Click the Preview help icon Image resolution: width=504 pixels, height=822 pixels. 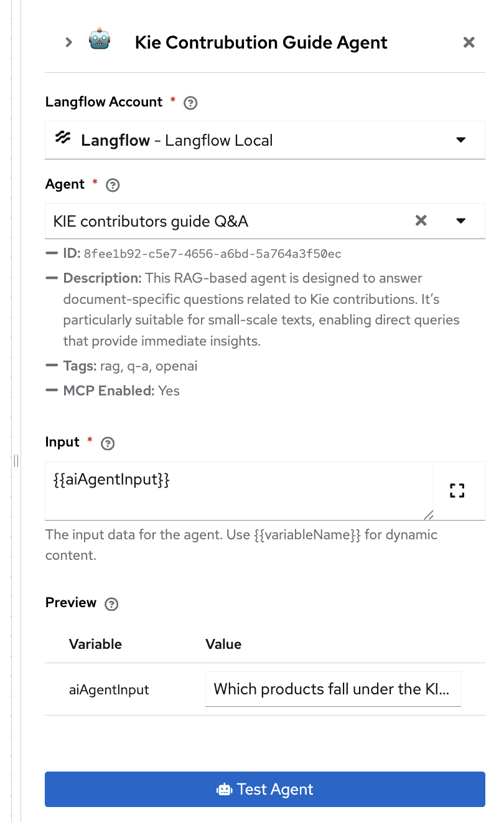click(111, 604)
